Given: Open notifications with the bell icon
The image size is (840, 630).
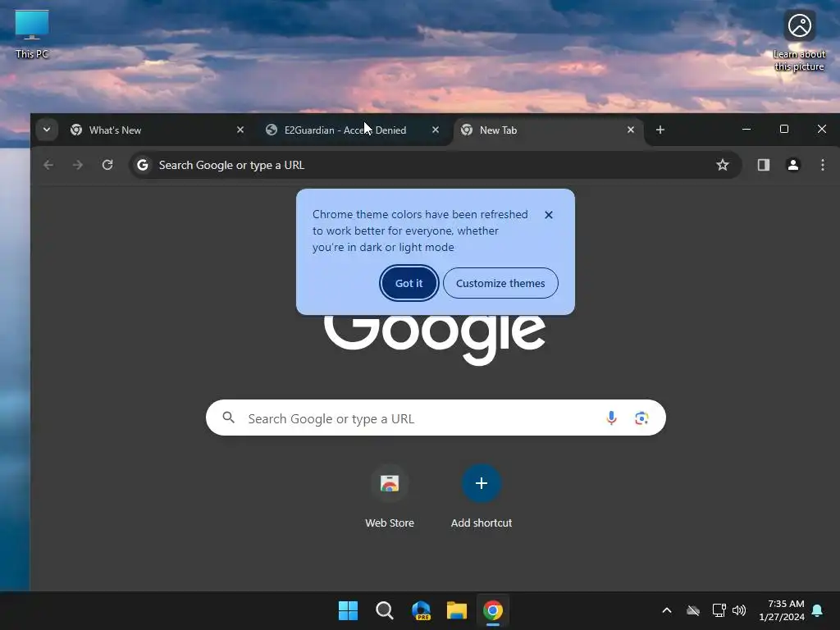Looking at the screenshot, I should tap(817, 610).
